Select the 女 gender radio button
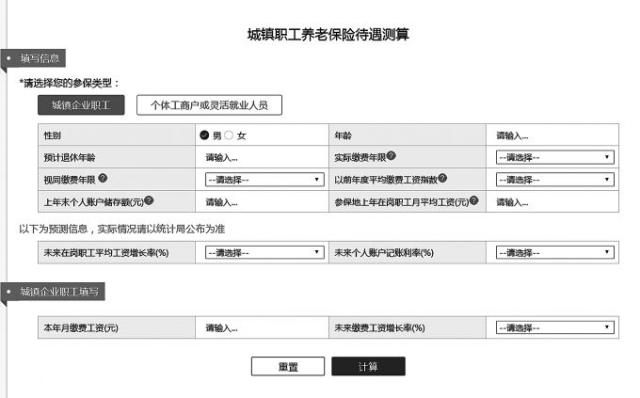Viewport: 640px width, 398px height. [x=229, y=135]
